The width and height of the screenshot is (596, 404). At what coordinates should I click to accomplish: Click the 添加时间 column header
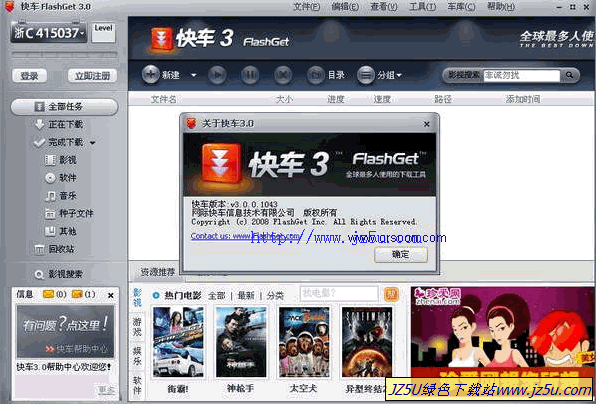coord(523,99)
